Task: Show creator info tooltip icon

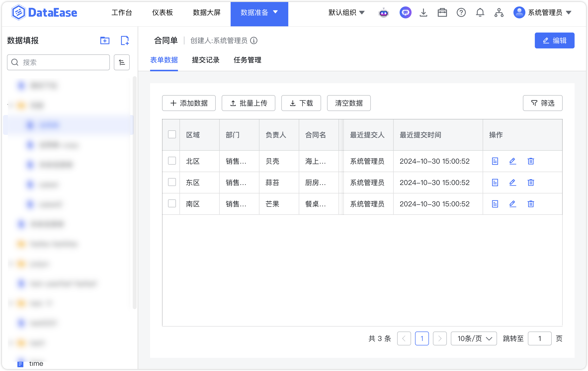Action: coord(254,40)
